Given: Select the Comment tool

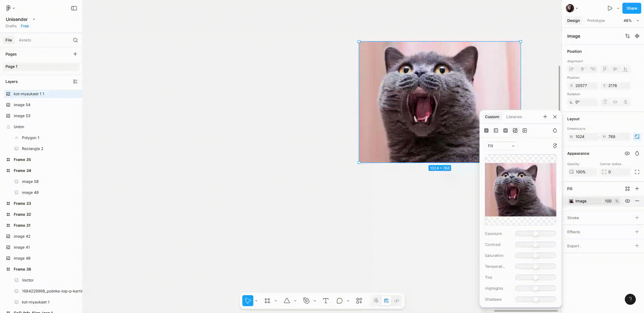Looking at the screenshot, I should [x=339, y=301].
